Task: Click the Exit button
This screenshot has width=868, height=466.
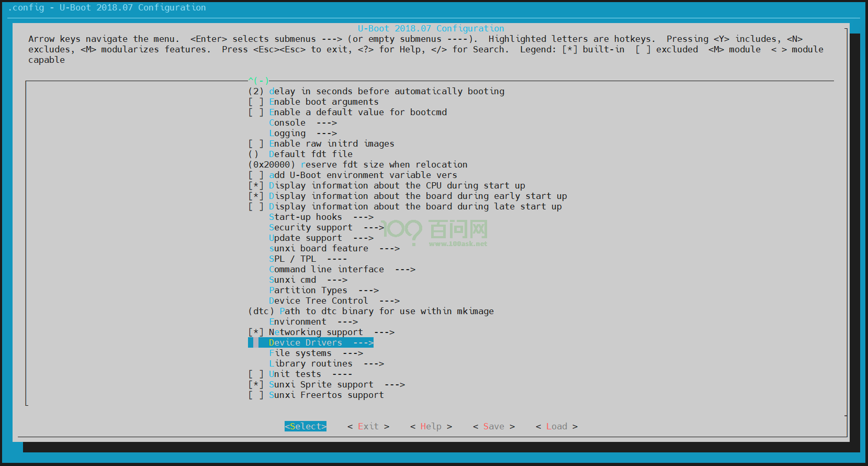Action: pos(368,426)
